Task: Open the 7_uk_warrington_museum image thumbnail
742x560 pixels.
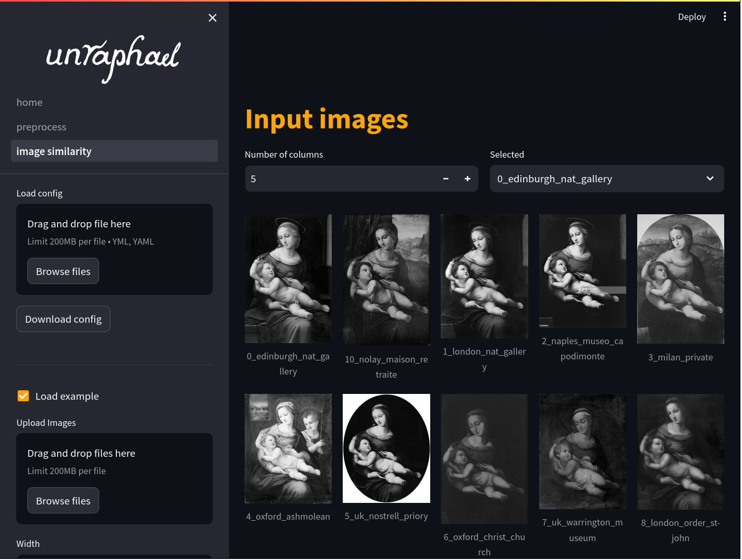Action: point(583,452)
